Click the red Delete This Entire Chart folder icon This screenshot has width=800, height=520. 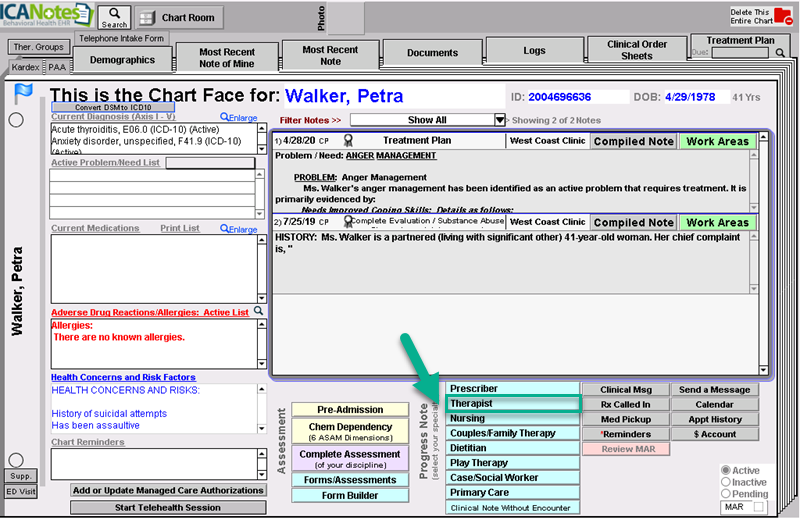[783, 16]
